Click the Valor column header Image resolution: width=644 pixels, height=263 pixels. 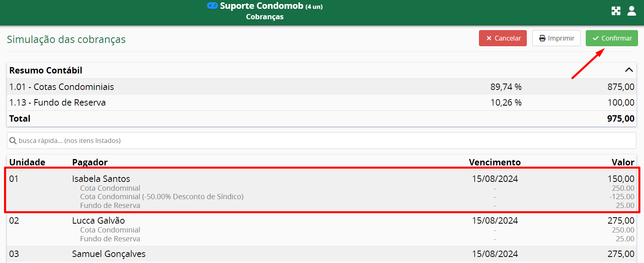pos(623,162)
